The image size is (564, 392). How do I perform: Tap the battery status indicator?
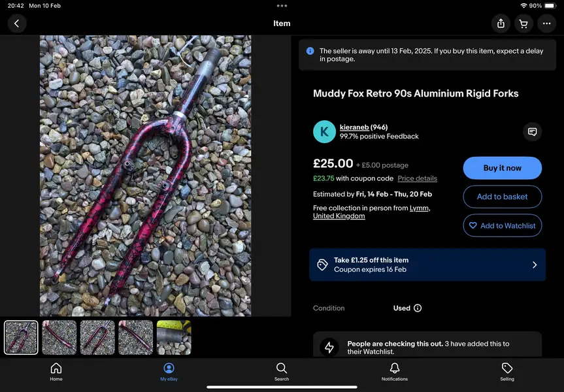(551, 6)
